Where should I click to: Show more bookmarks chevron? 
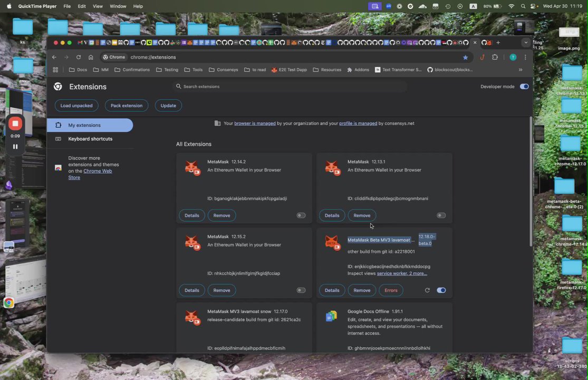tap(520, 70)
